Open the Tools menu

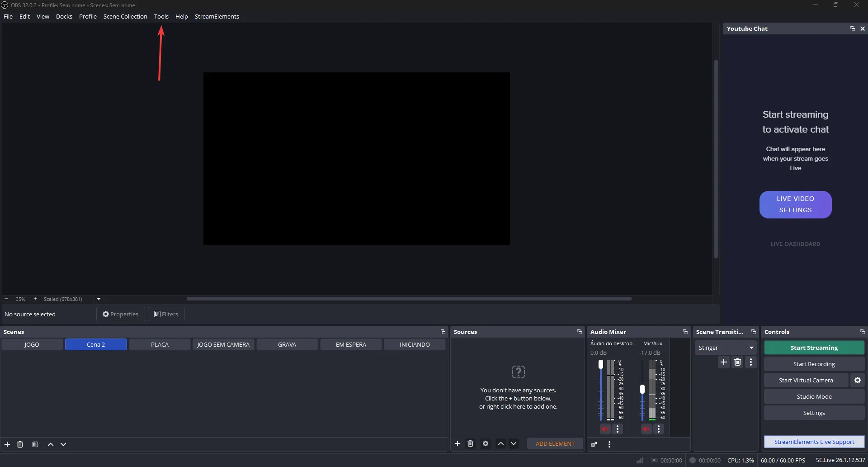tap(161, 16)
